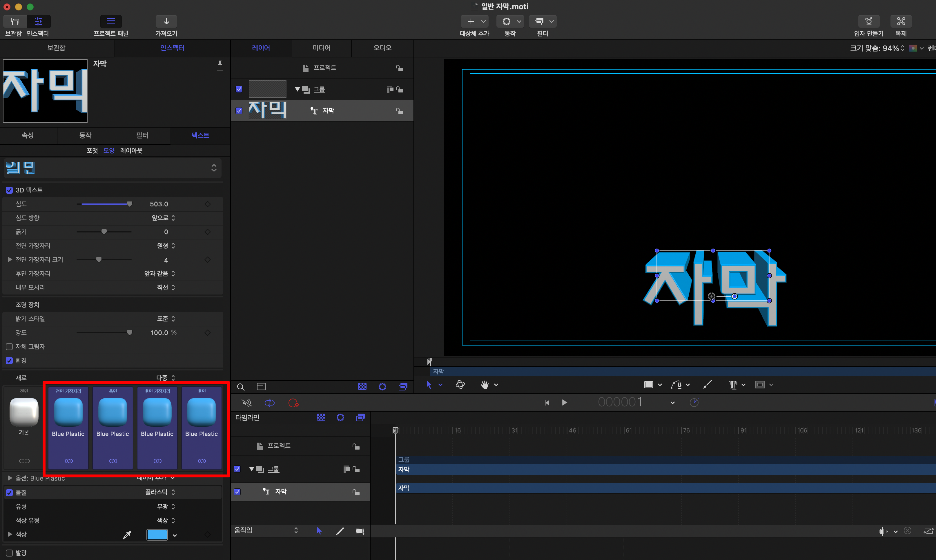
Task: Open the 심도 방향 dropdown
Action: pyautogui.click(x=164, y=218)
